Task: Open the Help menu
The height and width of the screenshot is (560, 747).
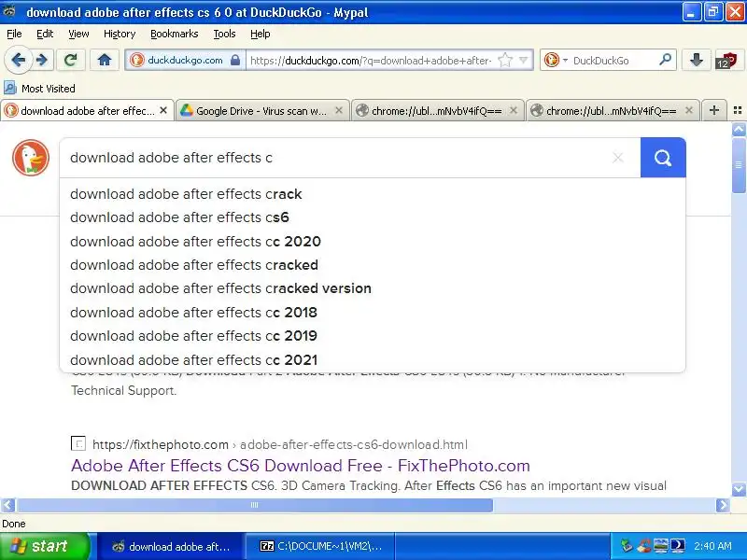Action: [x=261, y=34]
